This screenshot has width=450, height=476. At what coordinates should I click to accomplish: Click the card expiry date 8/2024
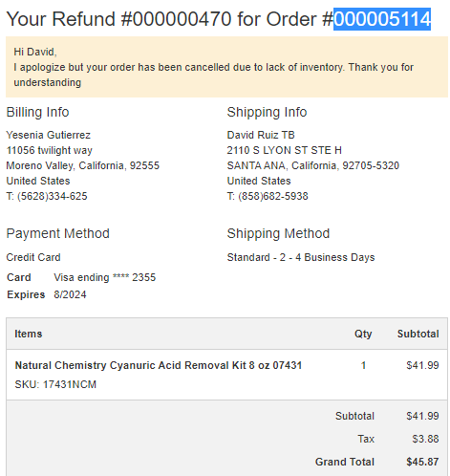[70, 294]
